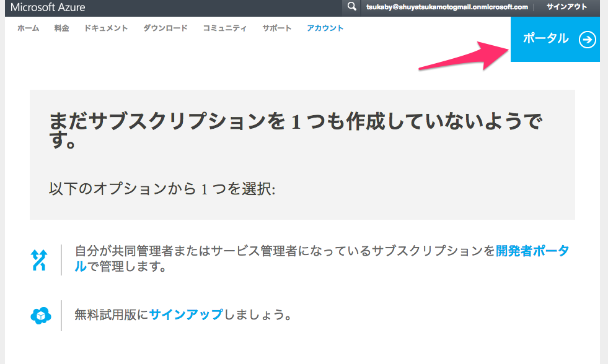Switch to the アカウント tab
Image resolution: width=608 pixels, height=364 pixels.
[x=325, y=28]
